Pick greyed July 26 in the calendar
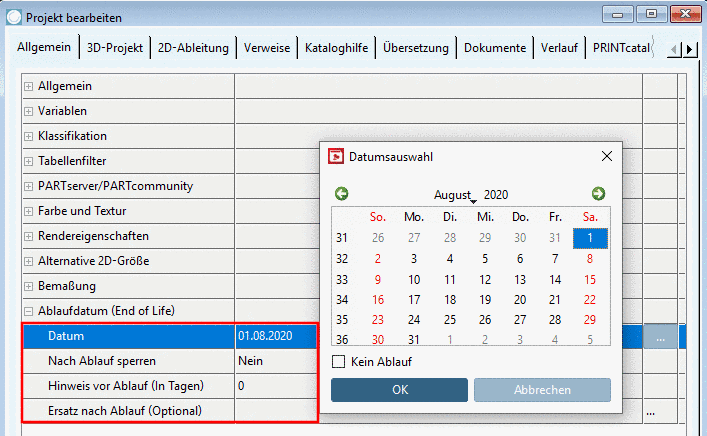The width and height of the screenshot is (707, 436). (378, 238)
